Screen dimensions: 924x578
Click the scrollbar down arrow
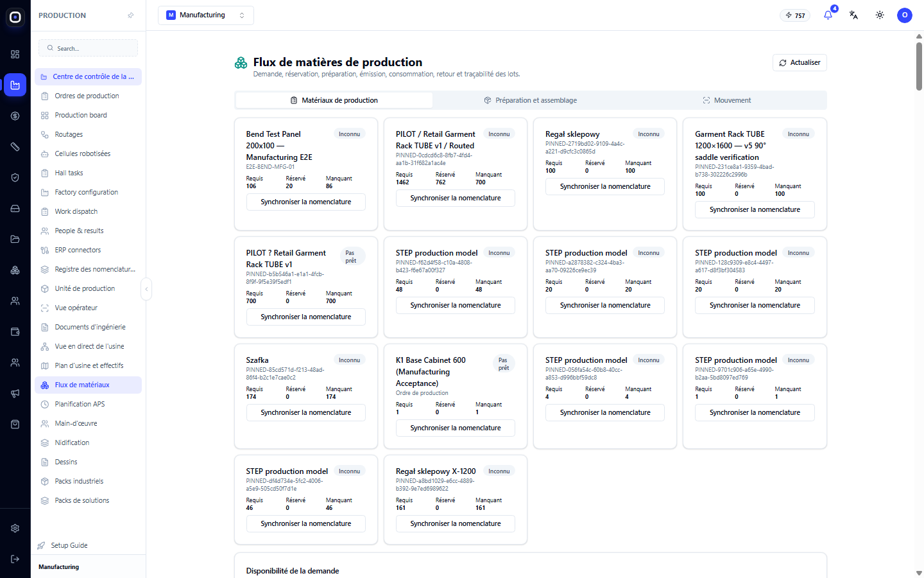tap(919, 573)
